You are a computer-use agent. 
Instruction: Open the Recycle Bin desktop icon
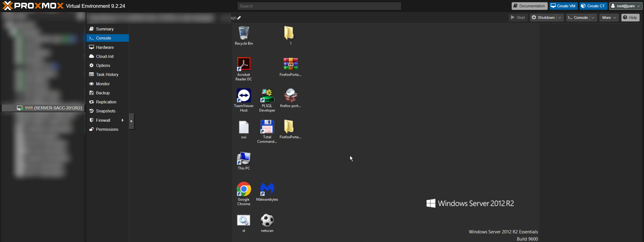coord(244,36)
